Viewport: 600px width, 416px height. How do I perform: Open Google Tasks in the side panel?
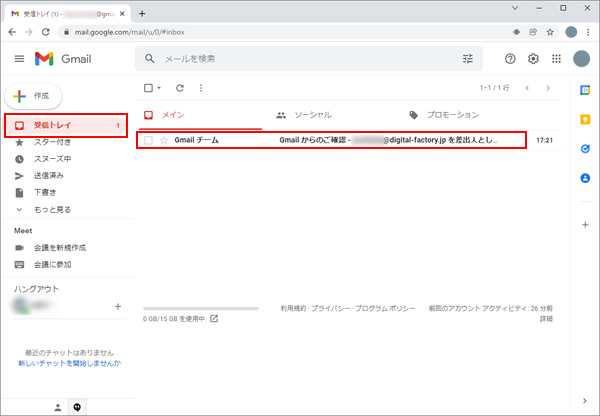[585, 149]
